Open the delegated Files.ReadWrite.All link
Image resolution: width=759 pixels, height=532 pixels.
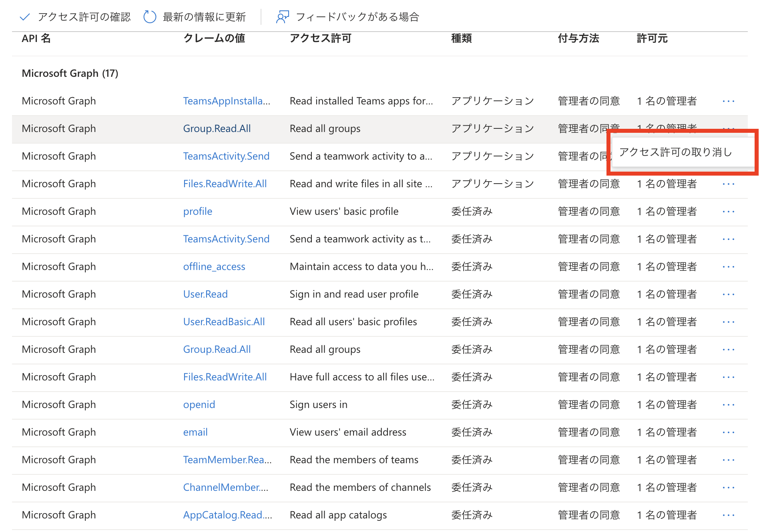point(225,377)
